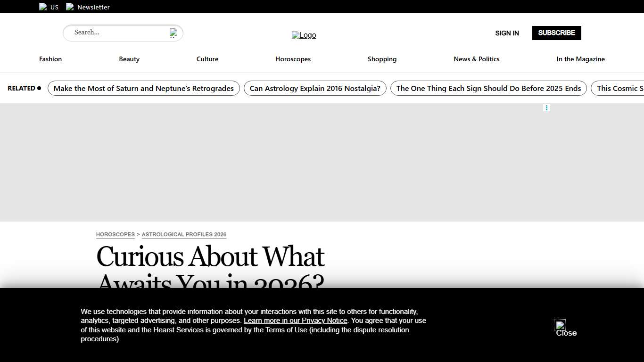Select Horoscopes in the navigation bar
The height and width of the screenshot is (362, 644).
tap(293, 59)
